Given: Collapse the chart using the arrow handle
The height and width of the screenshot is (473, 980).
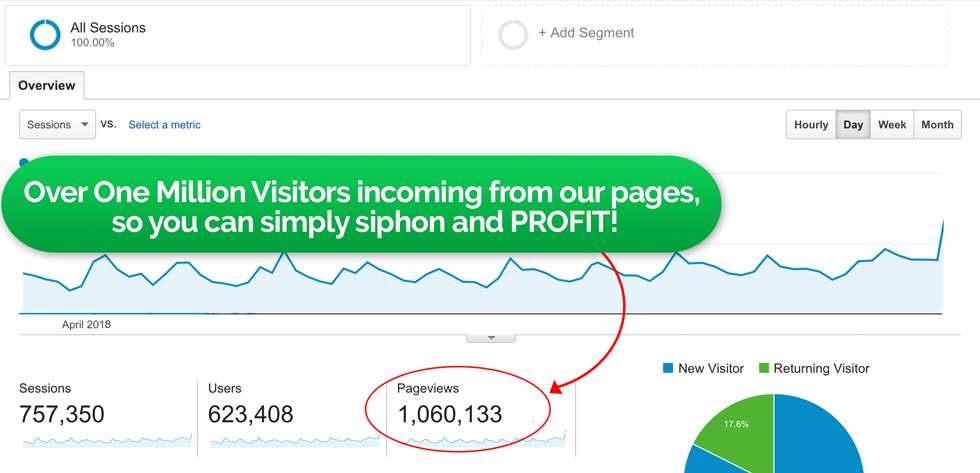Looking at the screenshot, I should tap(491, 338).
